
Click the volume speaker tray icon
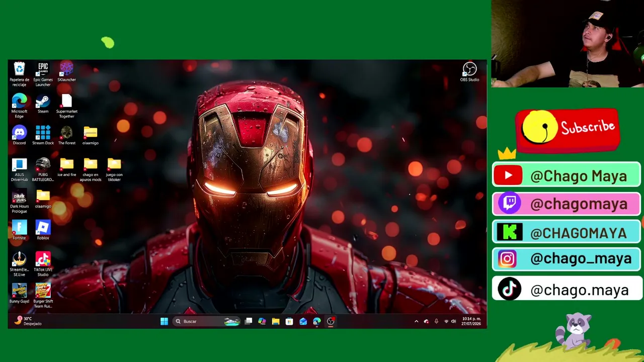453,321
